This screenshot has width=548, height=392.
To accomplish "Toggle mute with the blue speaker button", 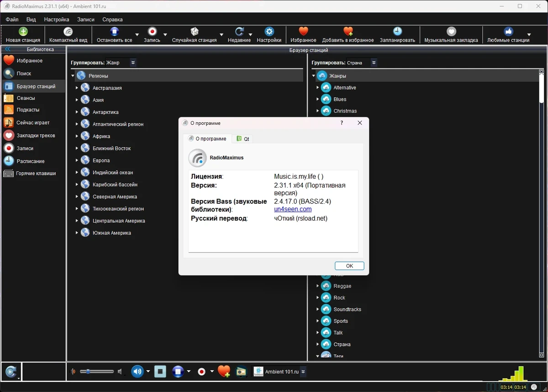I will [137, 371].
